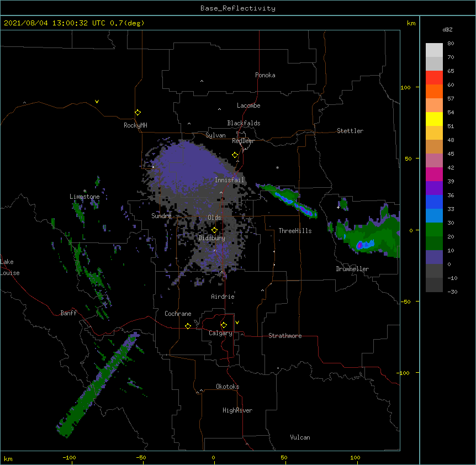Click the yellow V marker near Calgary
This screenshot has width=476, height=465.
(237, 323)
